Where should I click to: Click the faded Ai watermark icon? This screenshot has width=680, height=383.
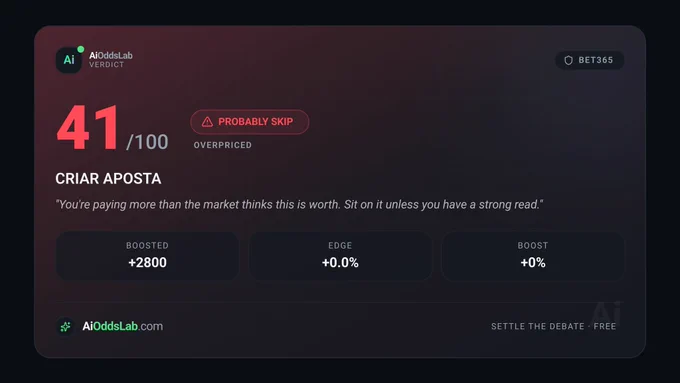[x=607, y=312]
